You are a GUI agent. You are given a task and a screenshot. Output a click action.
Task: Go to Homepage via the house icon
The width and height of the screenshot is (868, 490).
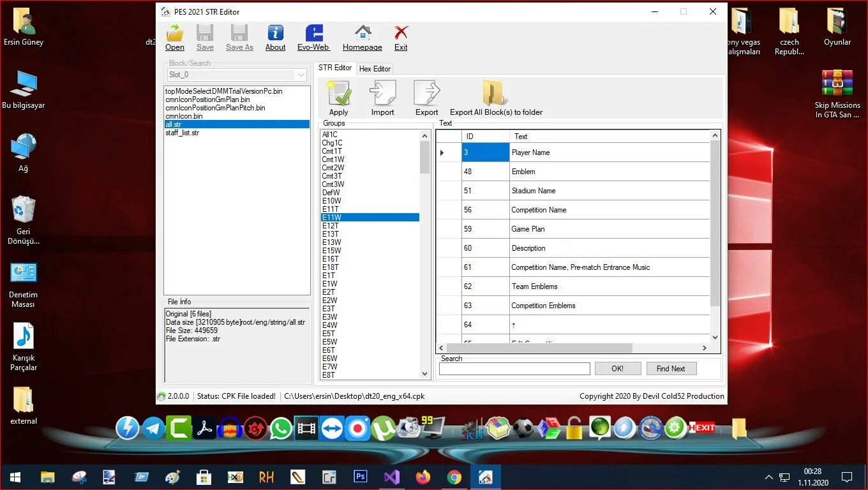tap(363, 38)
